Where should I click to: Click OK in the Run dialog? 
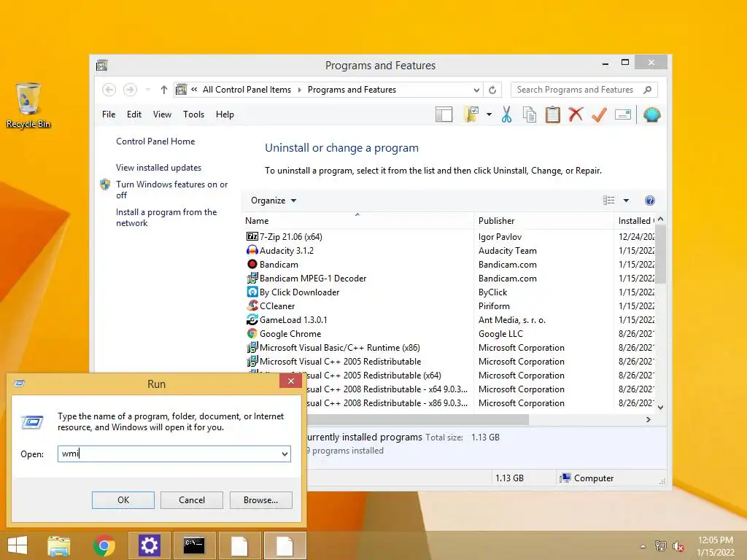click(x=123, y=500)
